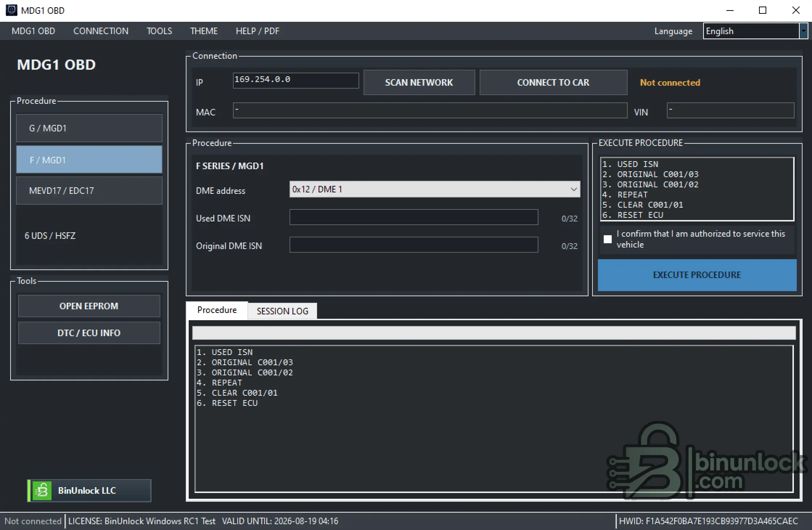Click the MDG1 OBD app icon in title bar
The height and width of the screenshot is (530, 812).
pos(11,10)
